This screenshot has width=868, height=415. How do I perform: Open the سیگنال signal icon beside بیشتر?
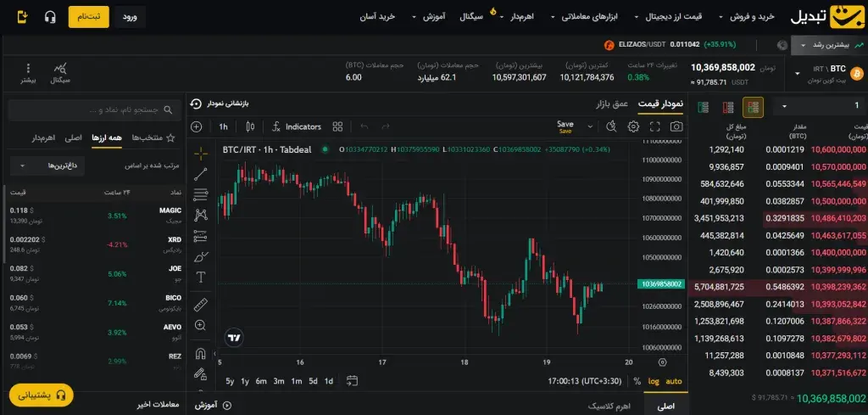pyautogui.click(x=60, y=74)
